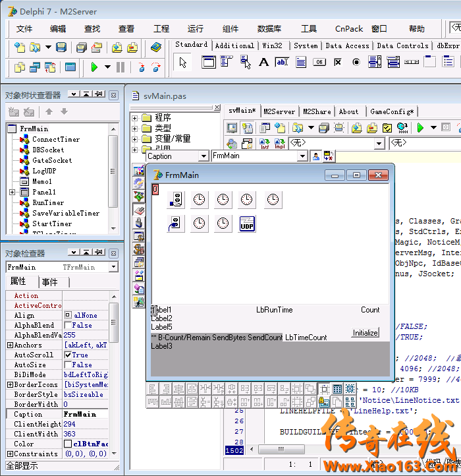Expand the 变量/常量 folder in code explorer
This screenshot has height=476, width=461.
click(134, 139)
